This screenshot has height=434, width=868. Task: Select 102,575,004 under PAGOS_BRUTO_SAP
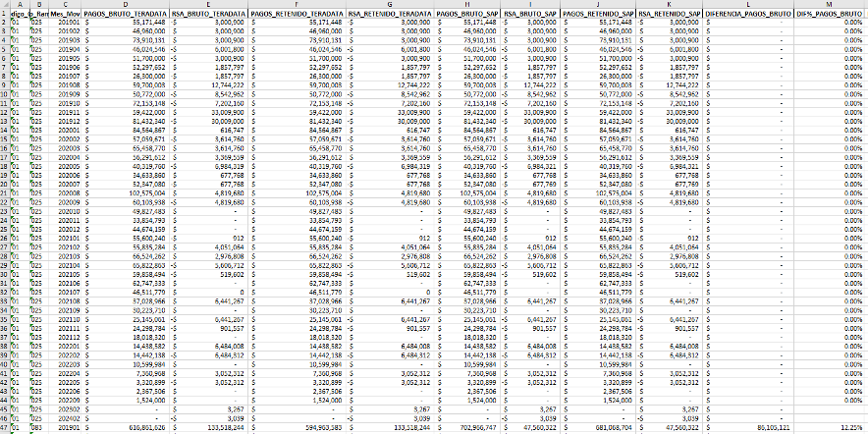pos(467,192)
